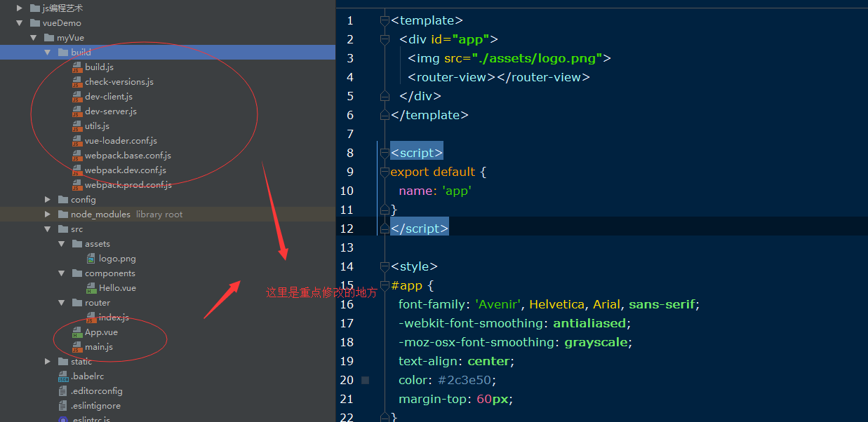Click the #2c3e50 color swatch in the gutter
The image size is (868, 422).
click(x=365, y=380)
